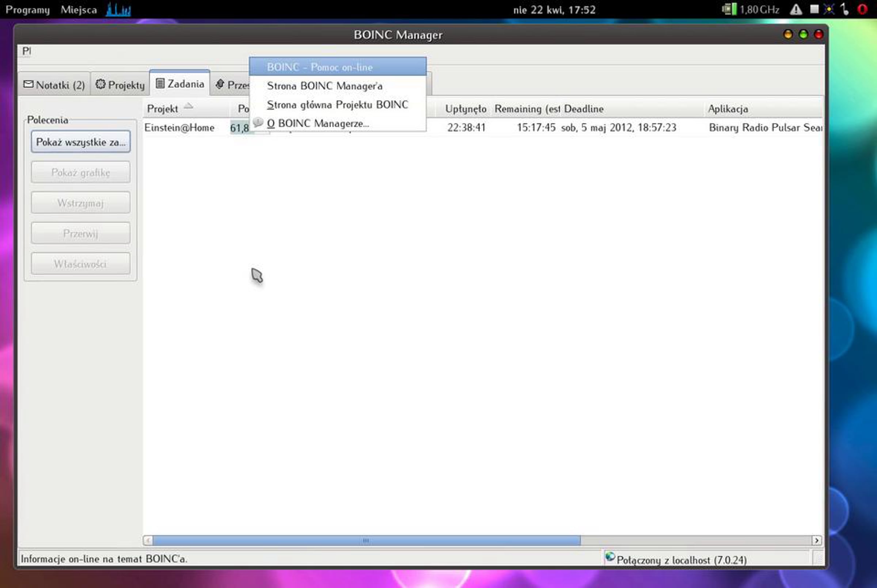Click the red Opera tray icon
Screen dimensions: 877x588
coord(862,9)
